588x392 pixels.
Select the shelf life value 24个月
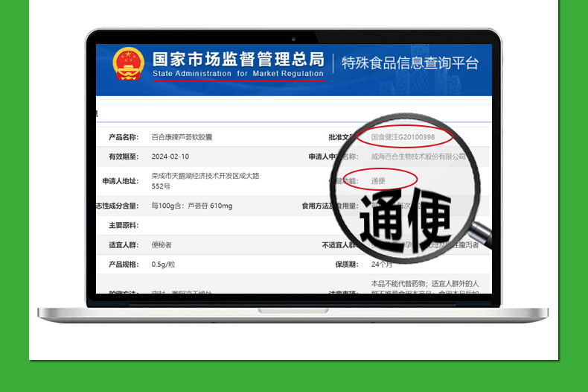point(382,265)
